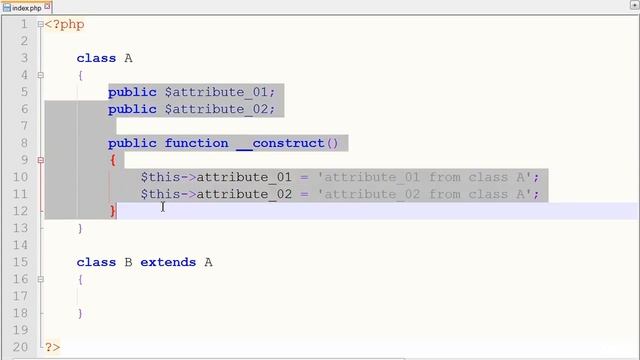Image resolution: width=640 pixels, height=360 pixels.
Task: Click the __construct method name
Action: pos(280,143)
